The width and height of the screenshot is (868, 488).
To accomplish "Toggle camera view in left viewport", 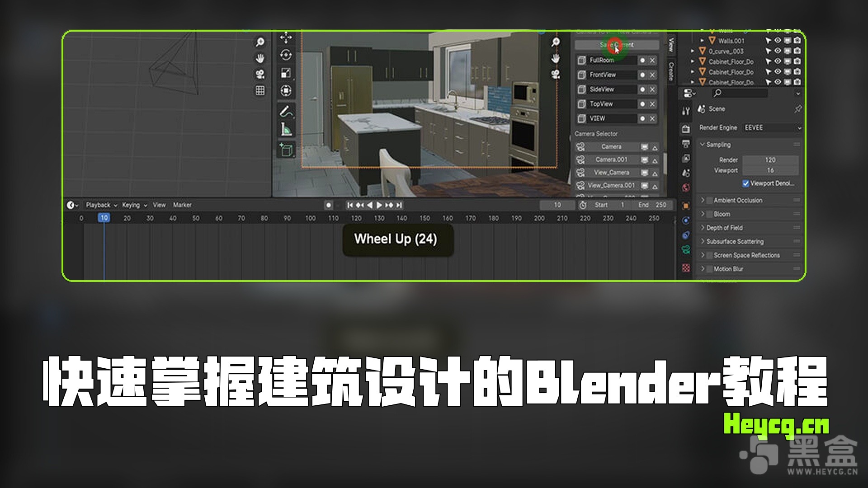I will click(x=260, y=74).
